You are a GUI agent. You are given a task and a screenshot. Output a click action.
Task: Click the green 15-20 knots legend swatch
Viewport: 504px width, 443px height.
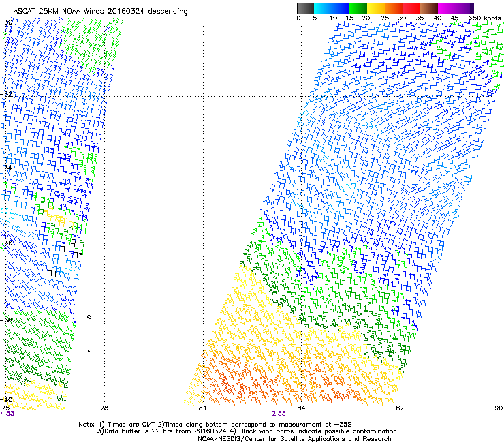click(x=358, y=8)
